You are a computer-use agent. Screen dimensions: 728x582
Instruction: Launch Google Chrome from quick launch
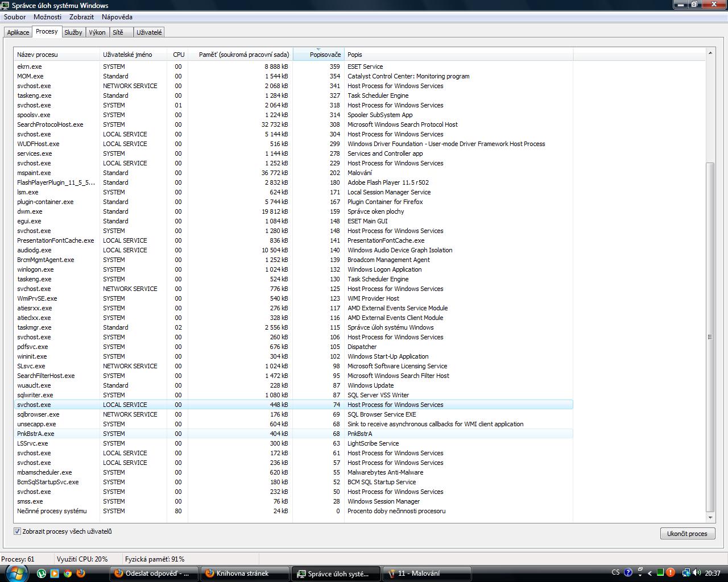pos(68,573)
